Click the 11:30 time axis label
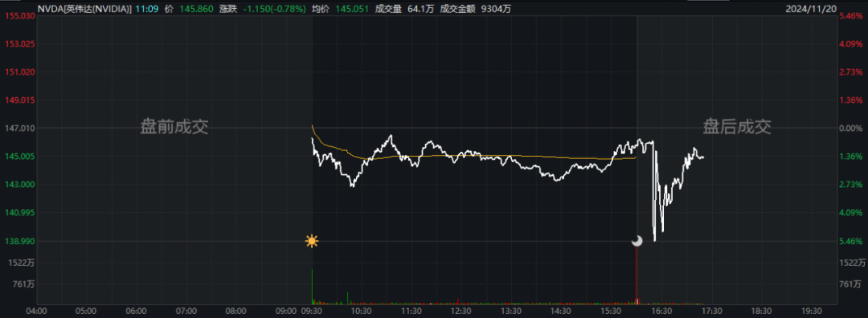Viewport: 868px width, 318px height. point(412,312)
